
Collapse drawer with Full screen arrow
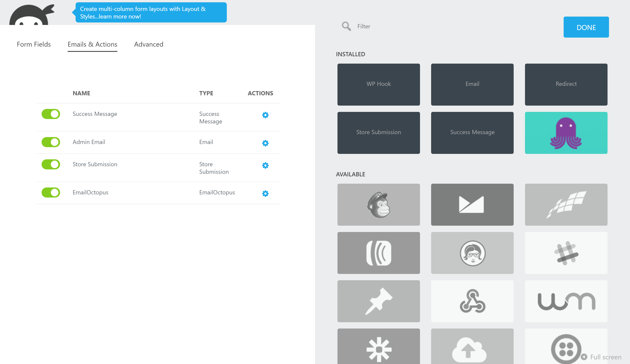tap(584, 357)
